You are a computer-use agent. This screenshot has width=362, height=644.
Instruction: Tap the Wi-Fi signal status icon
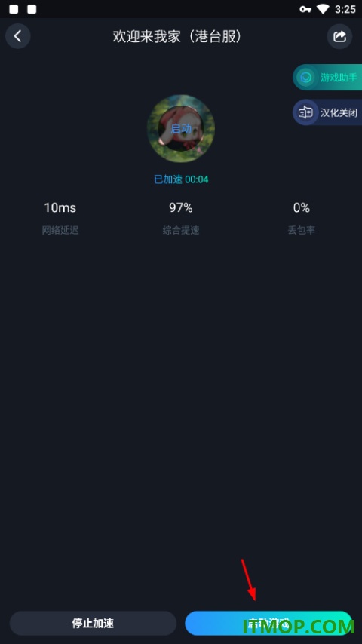click(x=324, y=9)
